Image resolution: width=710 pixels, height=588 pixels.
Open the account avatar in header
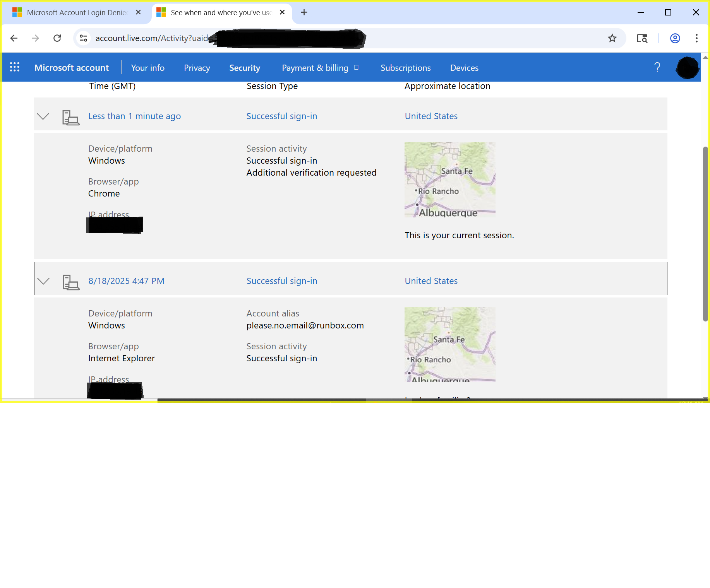pos(688,68)
